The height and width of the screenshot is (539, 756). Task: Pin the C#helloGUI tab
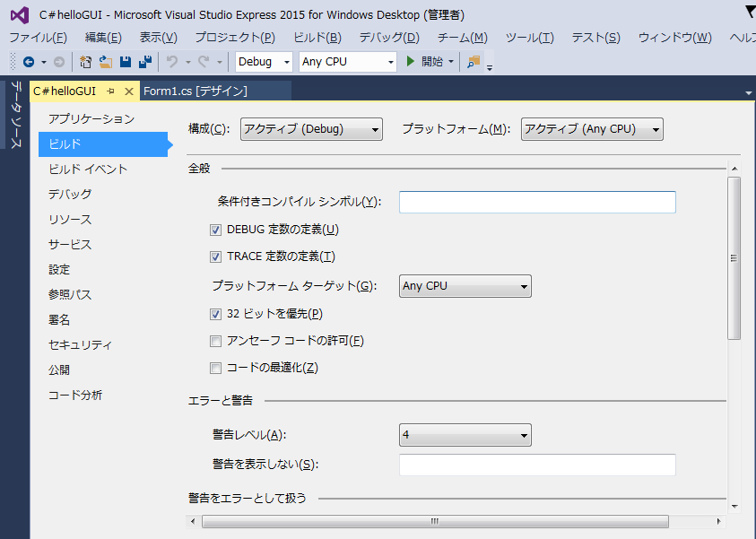point(111,91)
